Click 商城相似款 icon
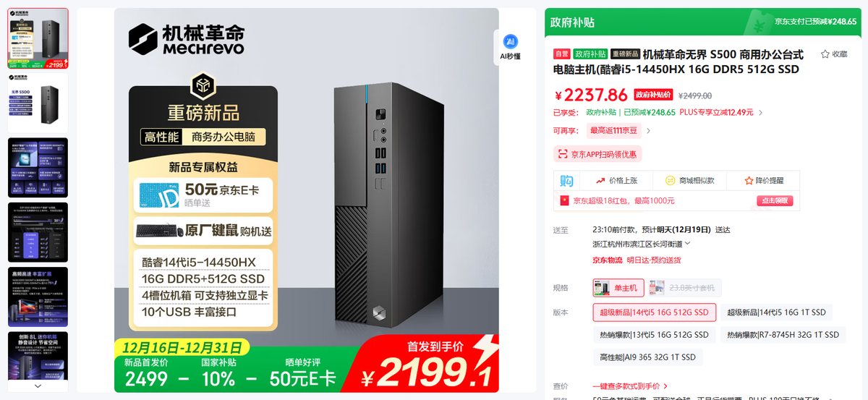 click(668, 180)
